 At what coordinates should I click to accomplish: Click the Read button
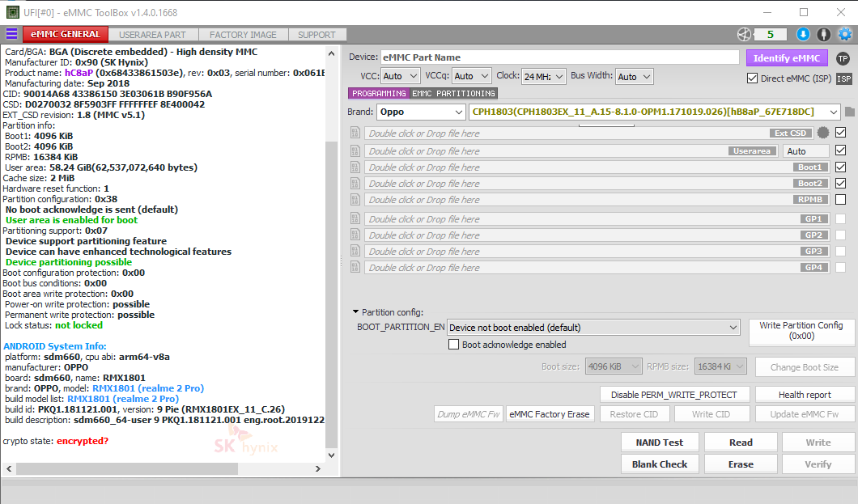point(741,443)
